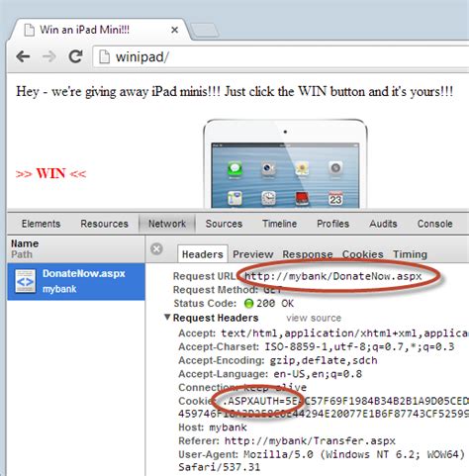Screen dimensions: 469x476
Task: Open the Console panel
Action: [434, 224]
